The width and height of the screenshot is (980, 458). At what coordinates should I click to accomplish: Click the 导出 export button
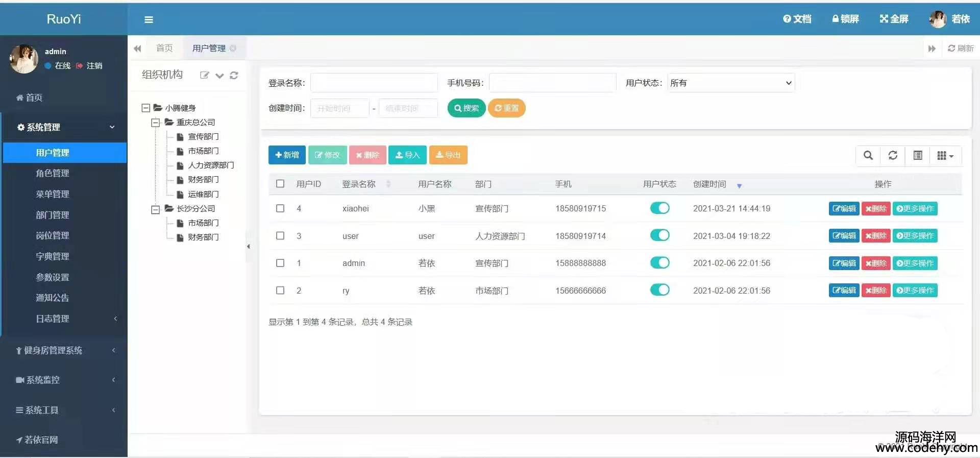(x=448, y=155)
